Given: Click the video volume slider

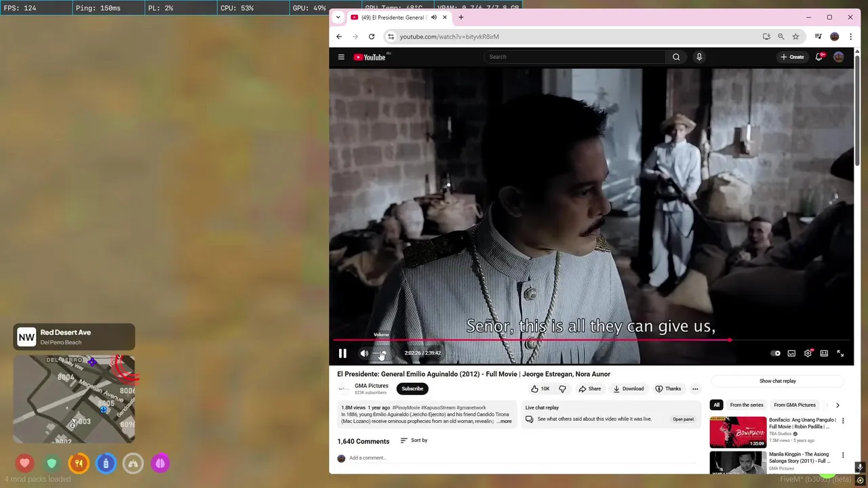Looking at the screenshot, I should point(382,353).
